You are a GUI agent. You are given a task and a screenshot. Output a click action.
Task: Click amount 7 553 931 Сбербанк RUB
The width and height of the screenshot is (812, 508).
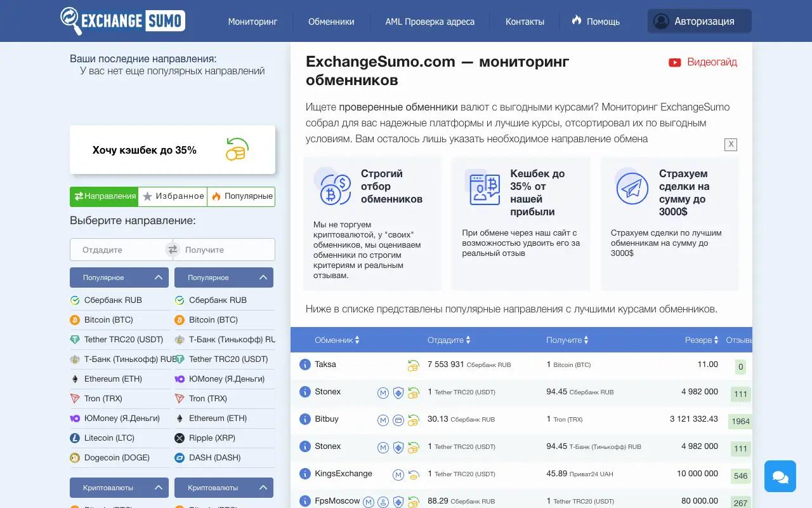[469, 364]
